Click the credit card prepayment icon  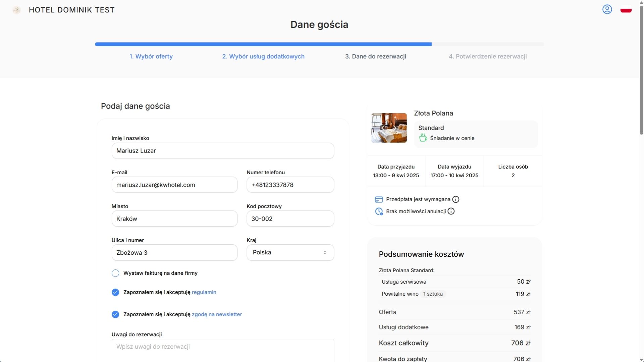tap(379, 199)
